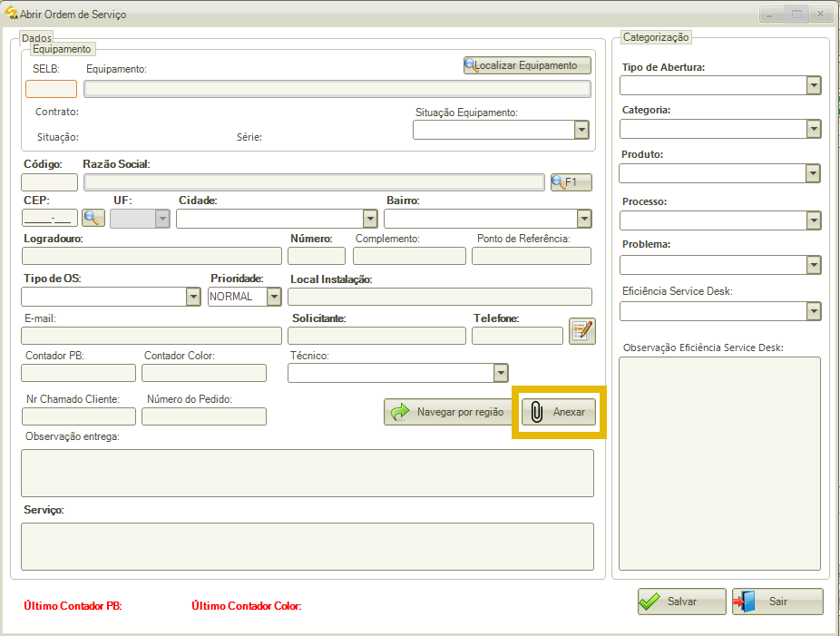Viewport: 840px width, 636px height.
Task: Focus the Nr Chamado Cliente field
Action: tap(79, 416)
